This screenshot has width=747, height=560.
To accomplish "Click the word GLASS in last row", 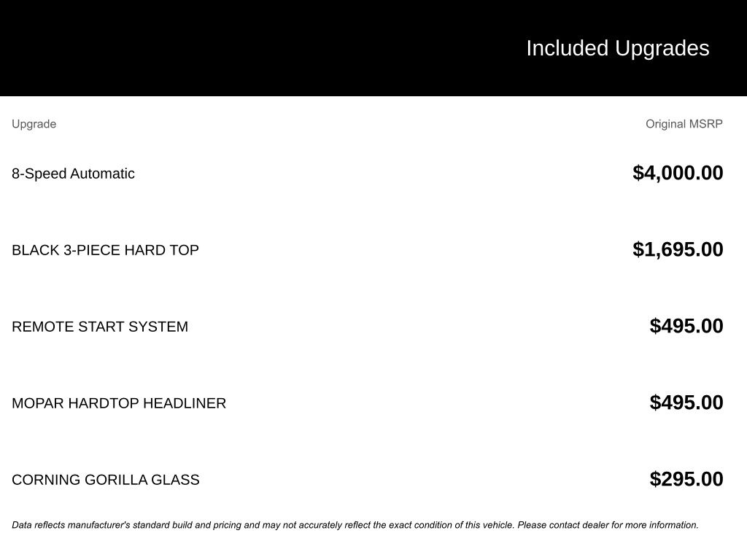I will [175, 480].
